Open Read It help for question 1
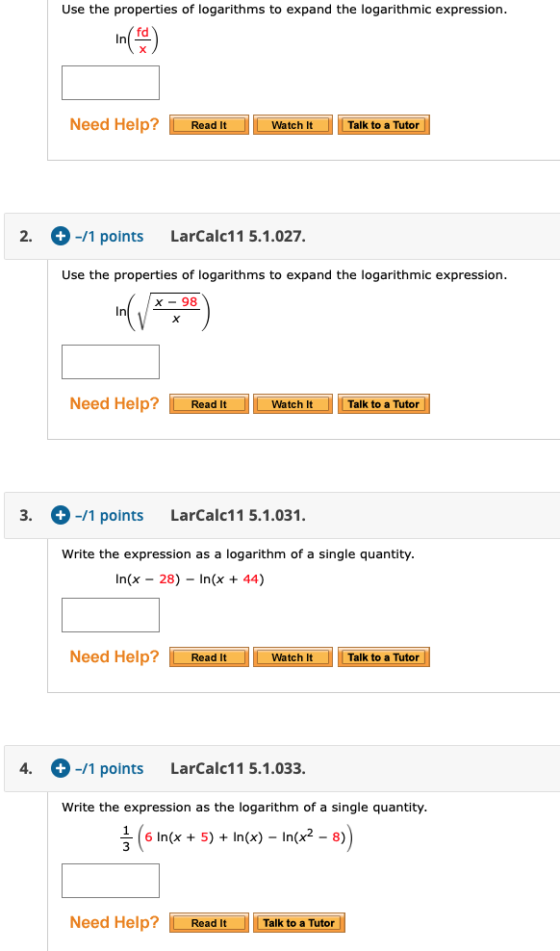560x951 pixels. tap(209, 124)
